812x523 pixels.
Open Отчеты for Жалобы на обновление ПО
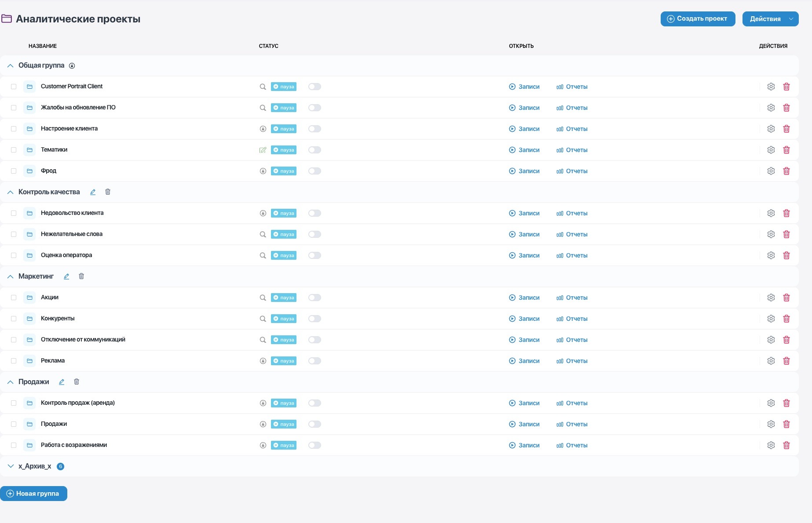572,108
